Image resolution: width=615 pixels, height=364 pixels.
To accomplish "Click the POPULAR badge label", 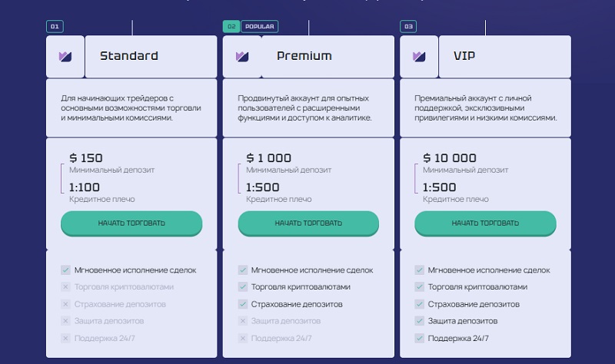I will (x=260, y=26).
